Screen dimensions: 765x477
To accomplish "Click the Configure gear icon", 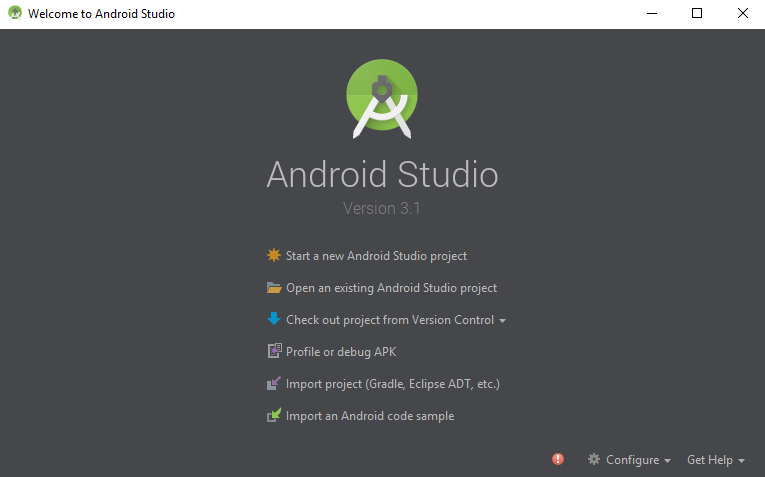I will 594,459.
